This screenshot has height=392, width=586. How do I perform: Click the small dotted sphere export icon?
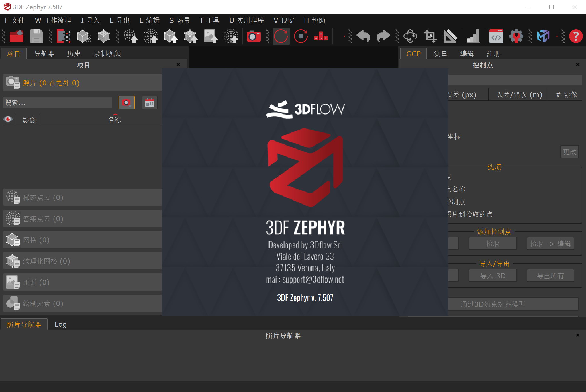pyautogui.click(x=131, y=36)
